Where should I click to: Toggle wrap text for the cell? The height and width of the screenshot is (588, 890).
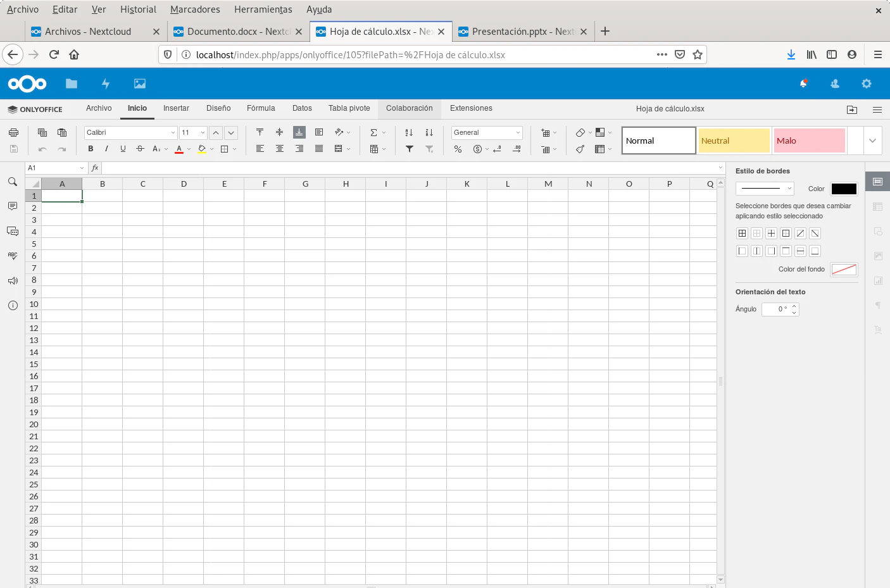pyautogui.click(x=319, y=132)
